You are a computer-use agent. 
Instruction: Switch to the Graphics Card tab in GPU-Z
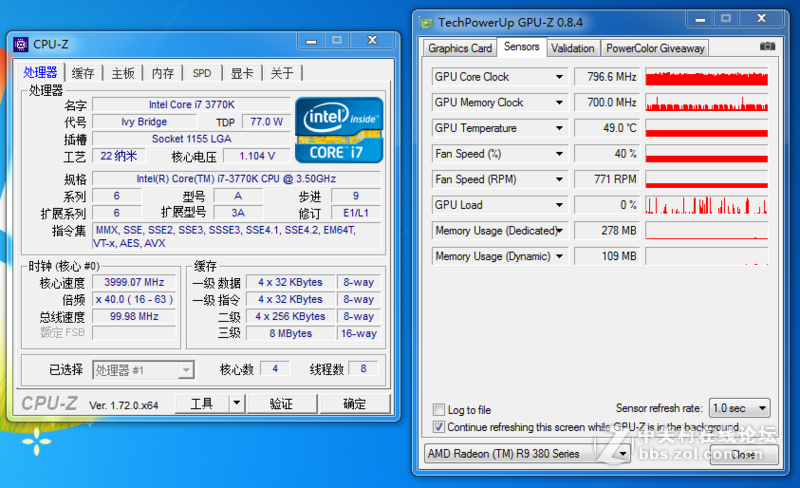click(x=460, y=48)
